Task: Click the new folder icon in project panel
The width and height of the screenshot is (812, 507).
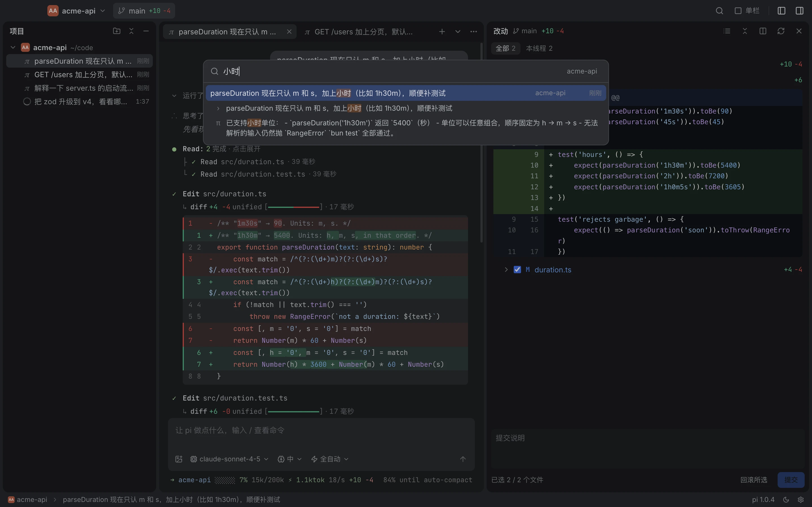Action: coord(116,31)
